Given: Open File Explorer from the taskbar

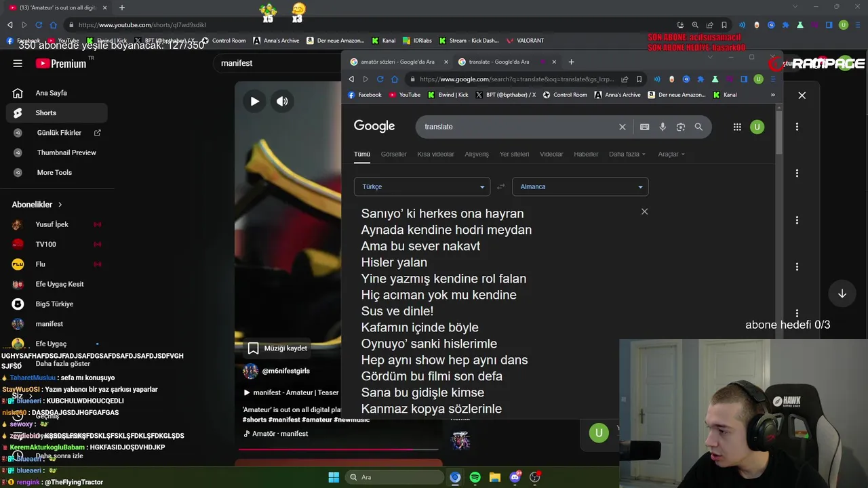Looking at the screenshot, I should click(494, 477).
